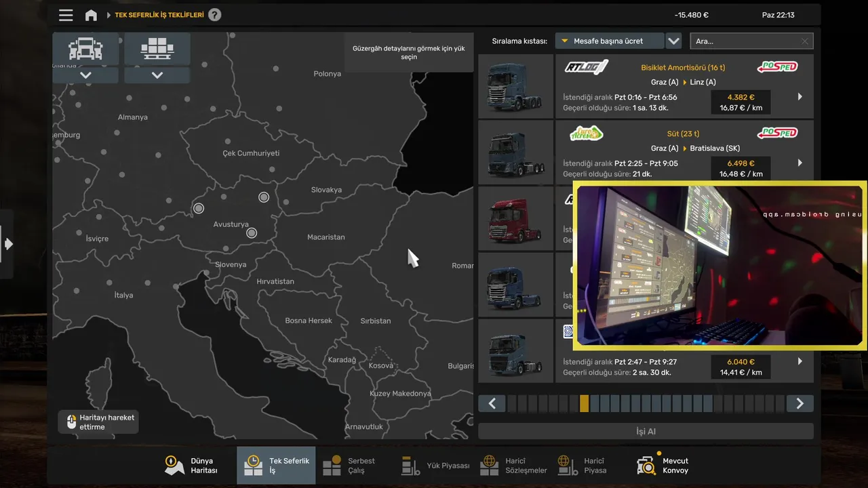868x488 pixels.
Task: Toggle the sort order arrow button
Action: pyautogui.click(x=673, y=41)
